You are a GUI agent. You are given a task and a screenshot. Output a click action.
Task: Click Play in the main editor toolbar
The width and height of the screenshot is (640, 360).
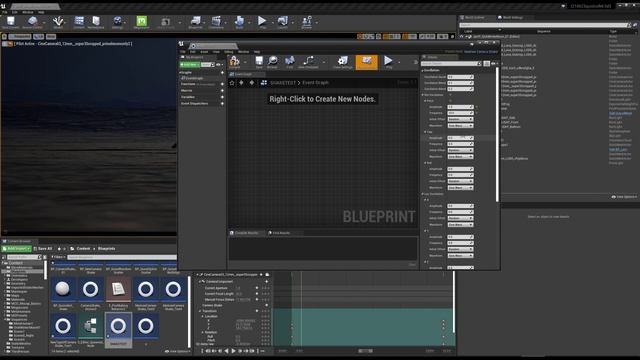point(262,22)
